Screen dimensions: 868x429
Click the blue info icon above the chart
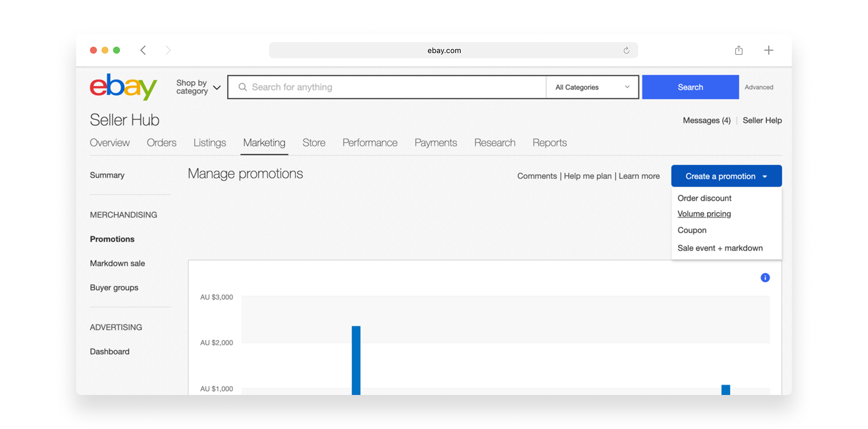[765, 278]
